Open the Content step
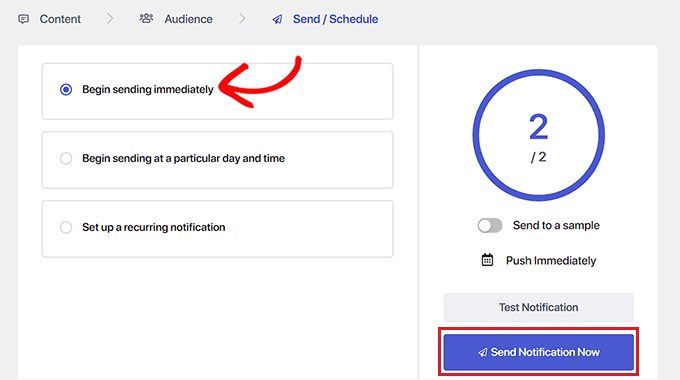The height and width of the screenshot is (380, 680). pos(60,19)
